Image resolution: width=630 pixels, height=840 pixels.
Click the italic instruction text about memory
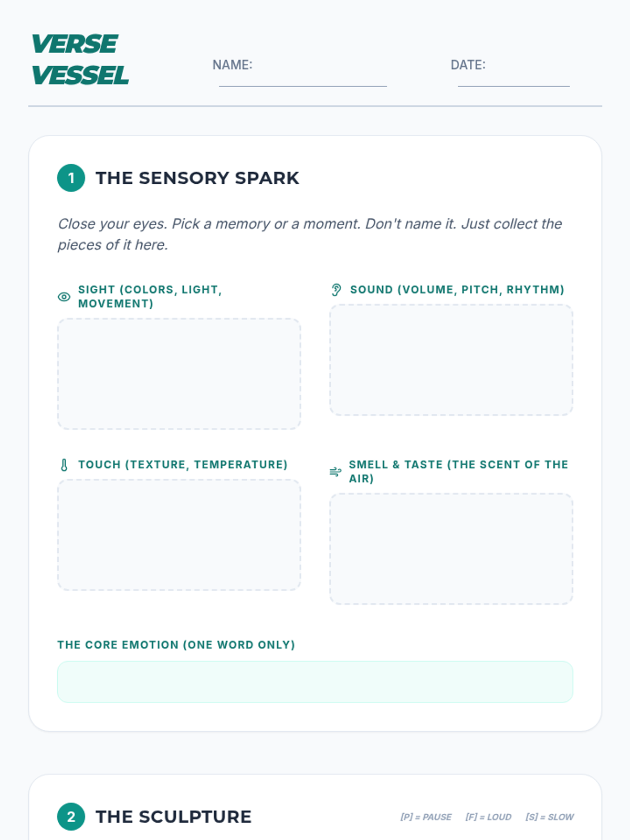tap(310, 234)
